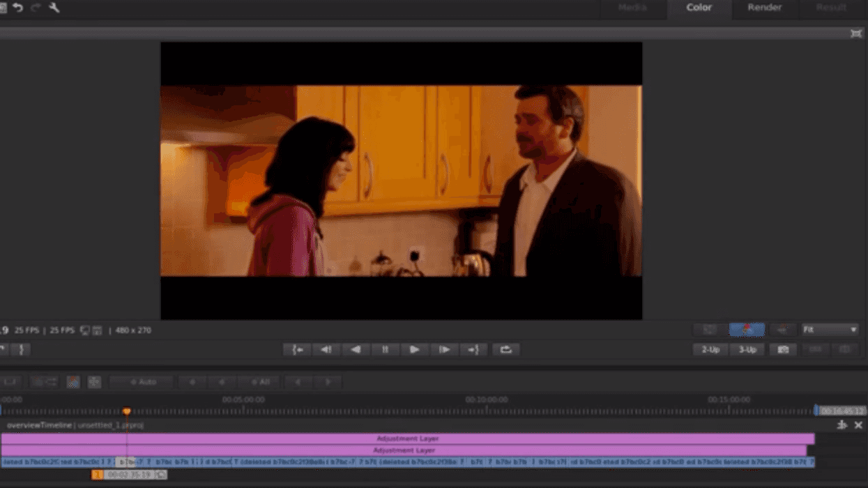Click the menu icon at top left corner
This screenshot has width=868, height=488.
coord(3,8)
